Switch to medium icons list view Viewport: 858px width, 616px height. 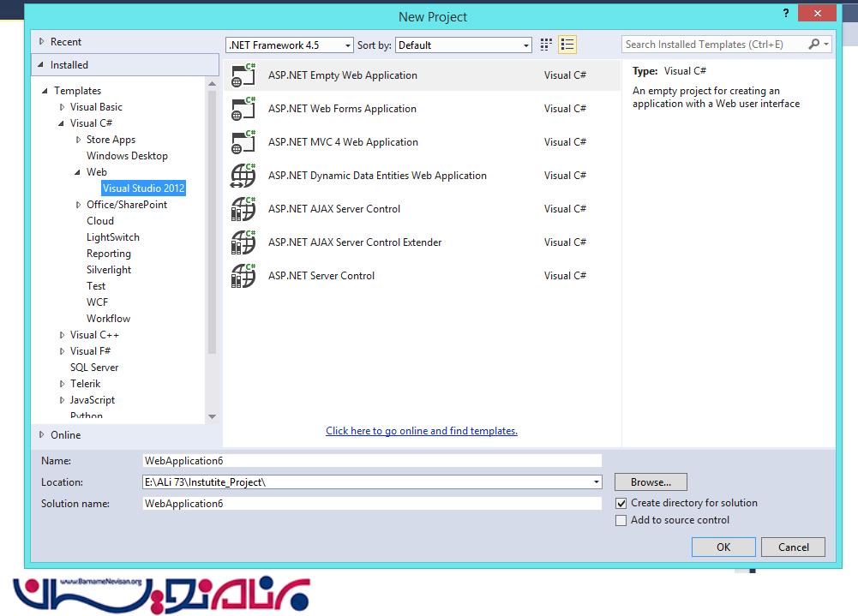(567, 45)
